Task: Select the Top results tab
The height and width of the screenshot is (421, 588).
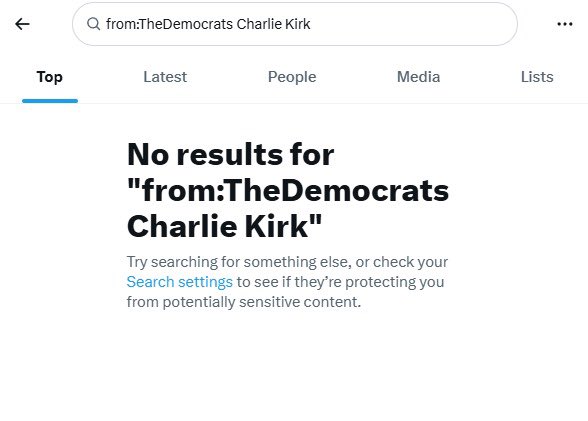Action: (x=50, y=77)
